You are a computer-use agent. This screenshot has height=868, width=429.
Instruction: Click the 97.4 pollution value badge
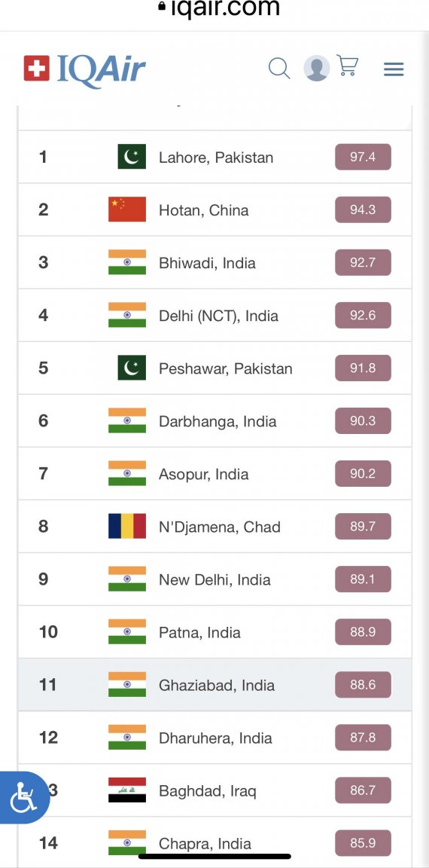363,157
